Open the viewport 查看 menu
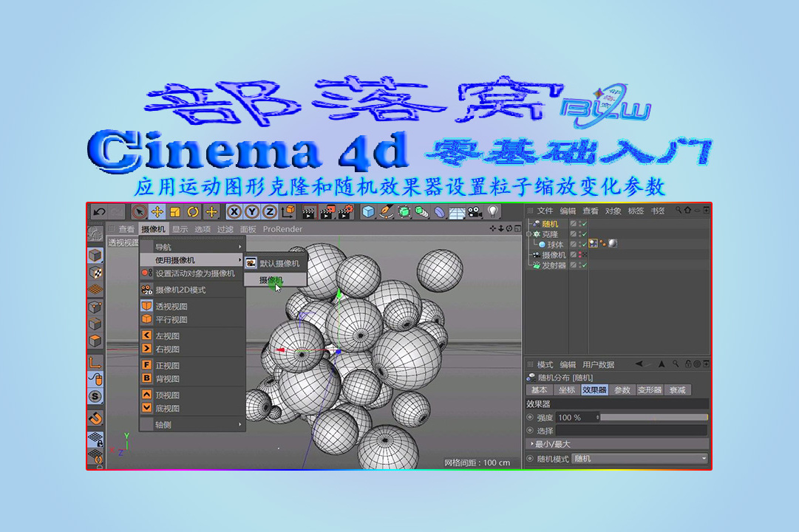Screen dimensions: 799x532 click(x=126, y=229)
